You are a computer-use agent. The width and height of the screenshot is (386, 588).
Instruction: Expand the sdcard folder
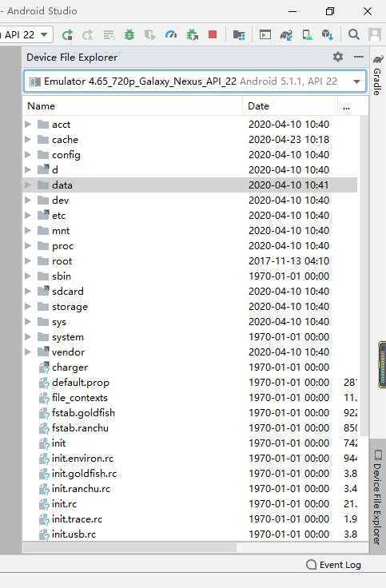[x=28, y=292]
